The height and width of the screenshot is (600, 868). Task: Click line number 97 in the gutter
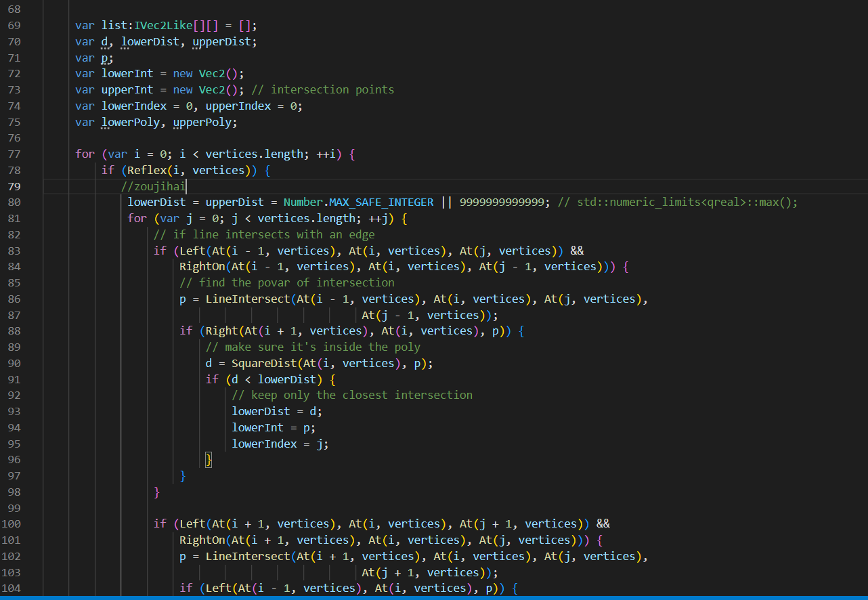coord(14,476)
